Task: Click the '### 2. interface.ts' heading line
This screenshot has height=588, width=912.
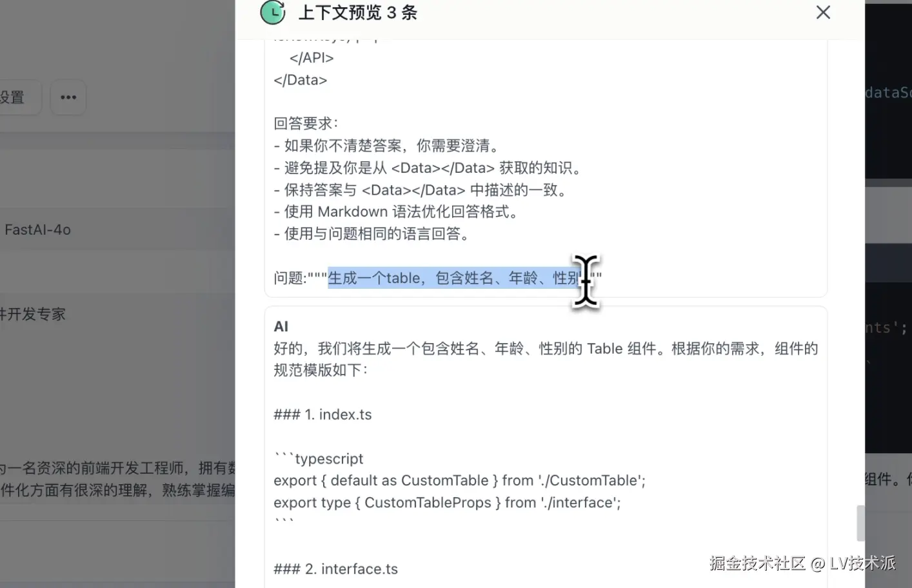Action: pyautogui.click(x=335, y=569)
